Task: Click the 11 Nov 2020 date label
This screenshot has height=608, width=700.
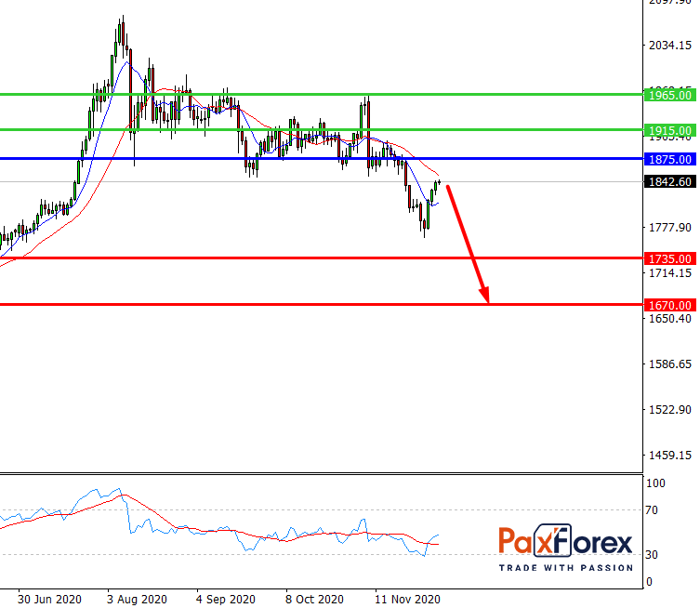Action: point(407,599)
